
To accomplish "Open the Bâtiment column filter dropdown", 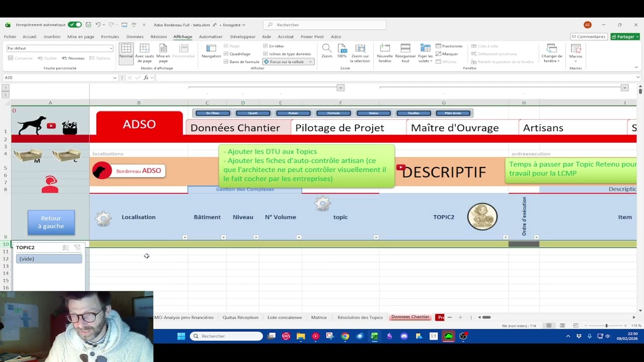I will (x=223, y=237).
